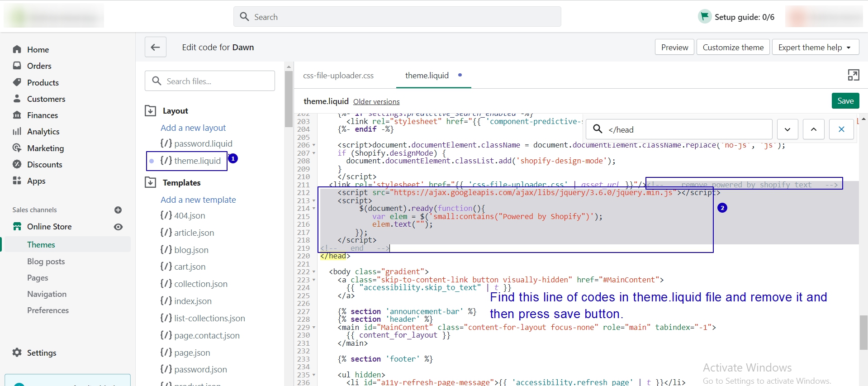
Task: Expand the code editor to full screen
Action: (853, 75)
